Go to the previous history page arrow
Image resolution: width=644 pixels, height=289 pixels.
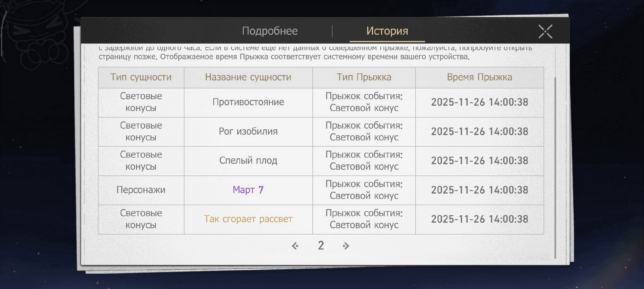click(295, 246)
